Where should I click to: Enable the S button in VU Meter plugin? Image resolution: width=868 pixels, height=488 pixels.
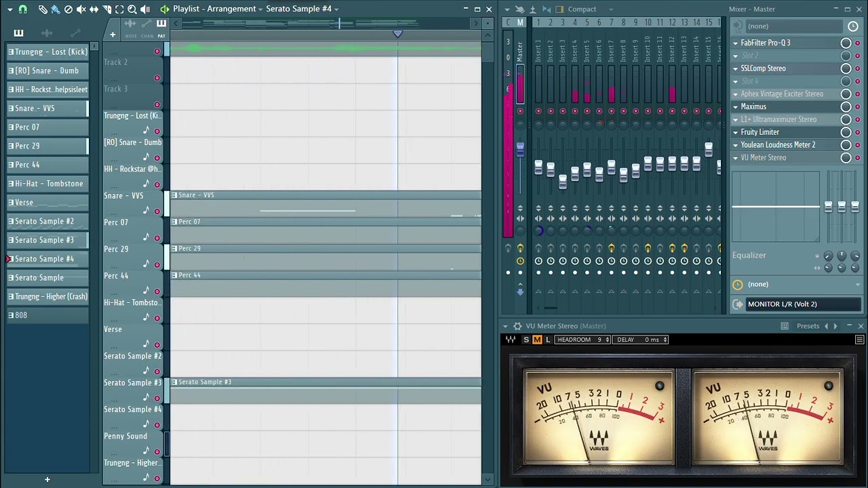tap(526, 340)
